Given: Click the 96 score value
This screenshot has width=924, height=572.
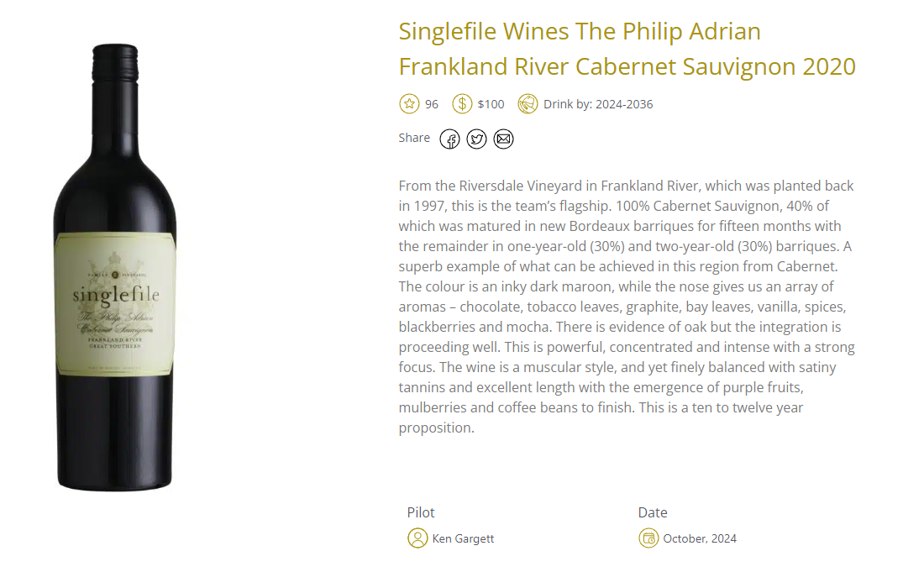Looking at the screenshot, I should (x=432, y=104).
